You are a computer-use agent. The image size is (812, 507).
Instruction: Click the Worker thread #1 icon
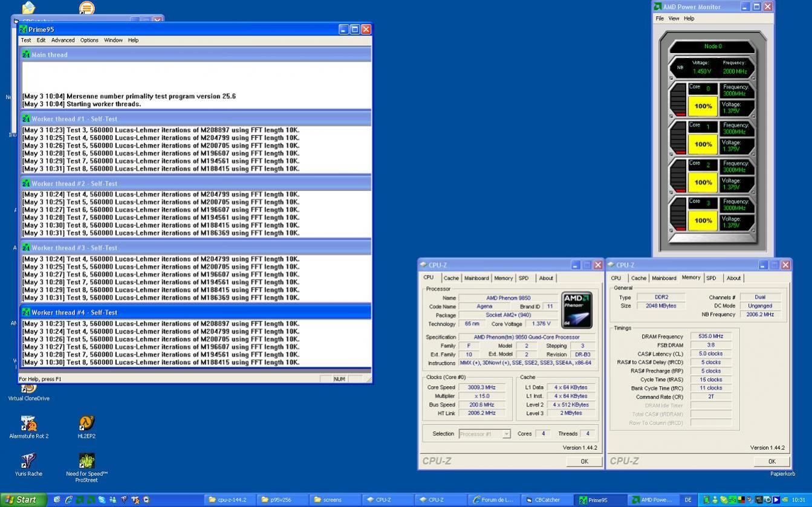pyautogui.click(x=26, y=118)
